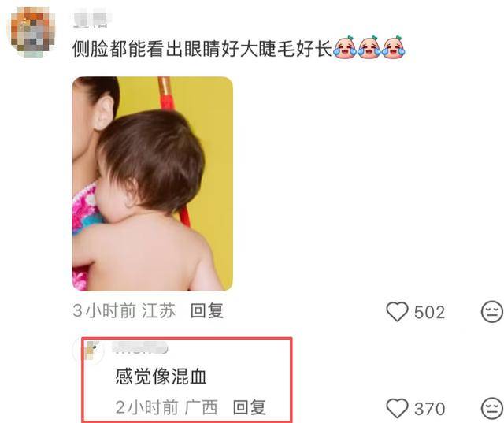The image size is (504, 423).
Task: Open the reply author's small avatar
Action: pos(89,351)
